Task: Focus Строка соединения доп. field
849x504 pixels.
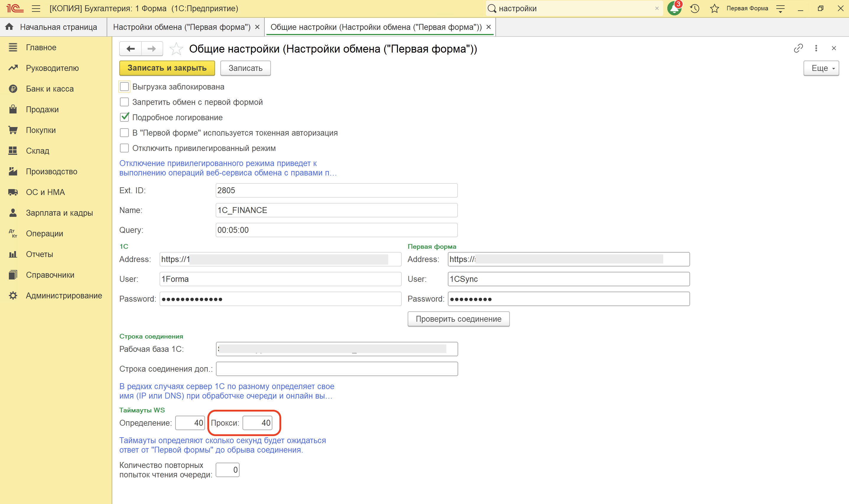Action: click(337, 369)
